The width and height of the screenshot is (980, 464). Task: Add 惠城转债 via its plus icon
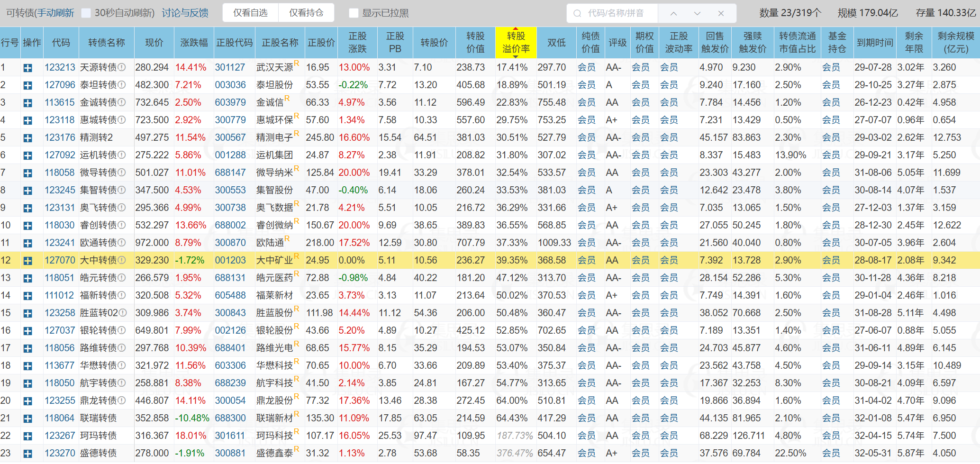click(28, 121)
